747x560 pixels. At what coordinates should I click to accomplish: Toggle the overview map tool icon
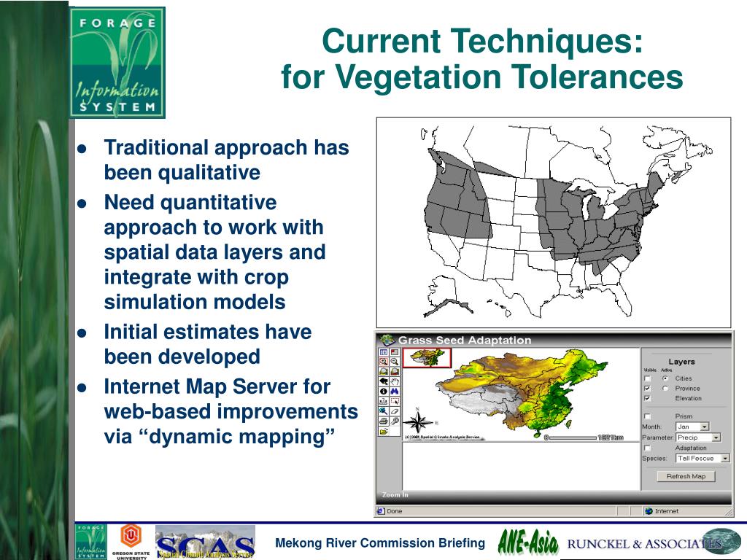[395, 352]
